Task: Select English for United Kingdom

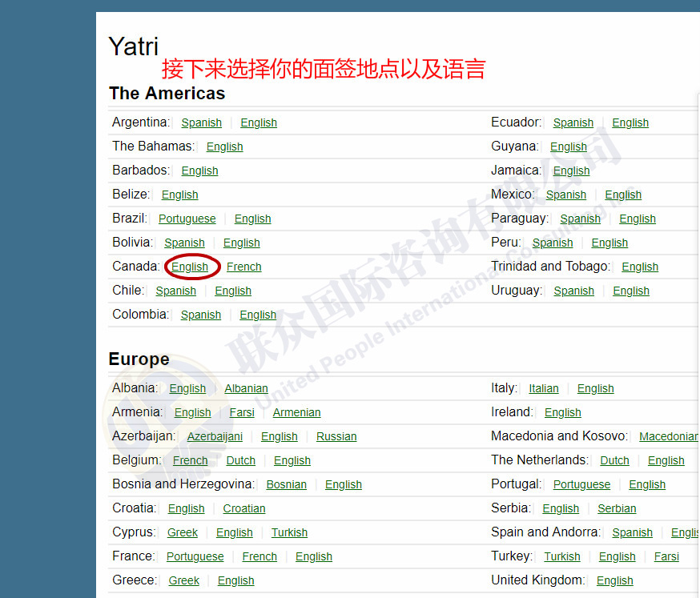Action: pyautogui.click(x=614, y=580)
